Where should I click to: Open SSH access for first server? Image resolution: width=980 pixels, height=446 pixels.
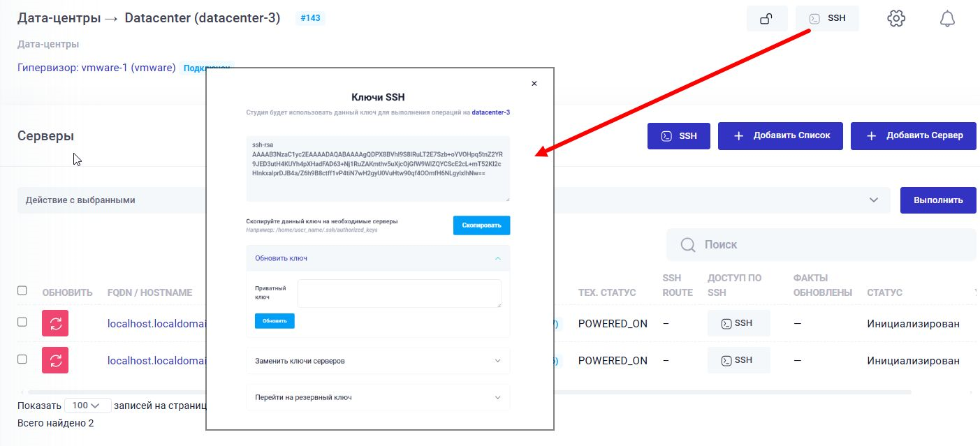coord(738,323)
